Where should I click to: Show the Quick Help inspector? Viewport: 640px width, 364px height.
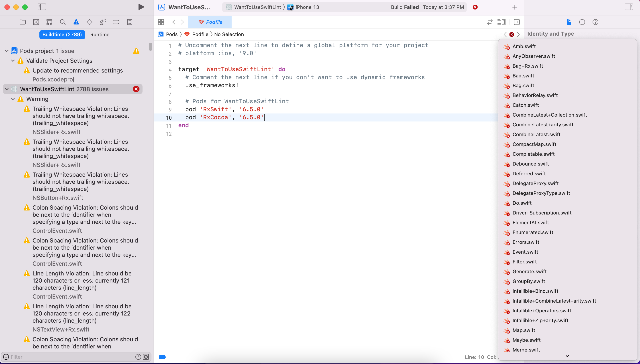point(595,22)
